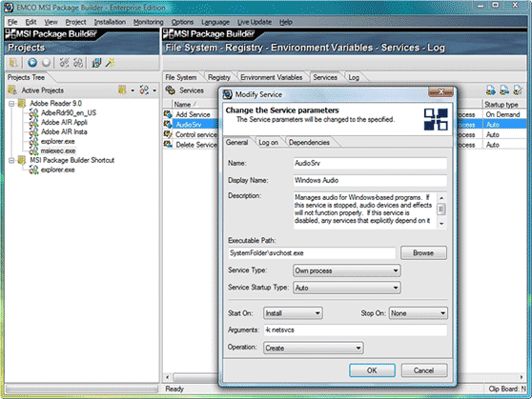This screenshot has height=399, width=532.
Task: Open the Project menu
Action: (75, 22)
